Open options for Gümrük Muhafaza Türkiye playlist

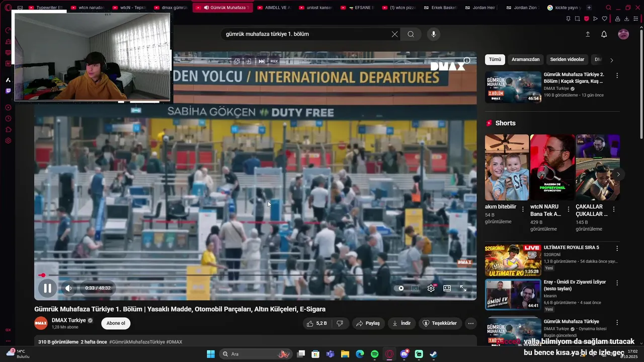[617, 322]
